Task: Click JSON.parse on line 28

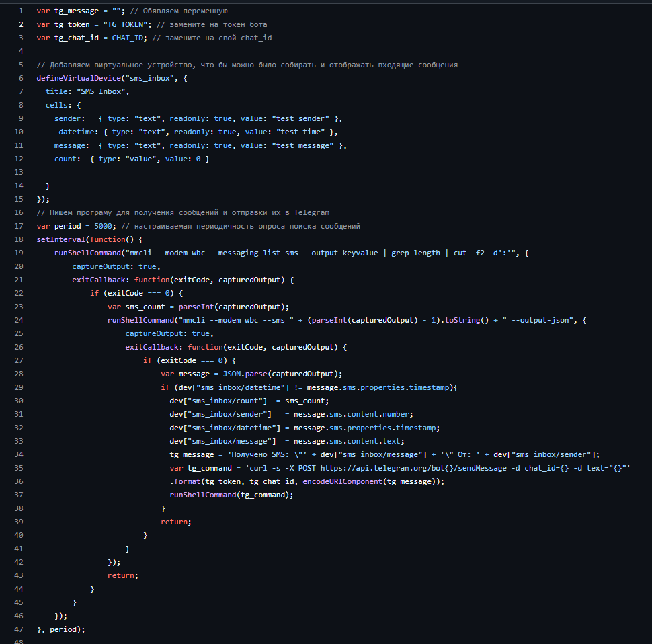Action: pyautogui.click(x=245, y=374)
